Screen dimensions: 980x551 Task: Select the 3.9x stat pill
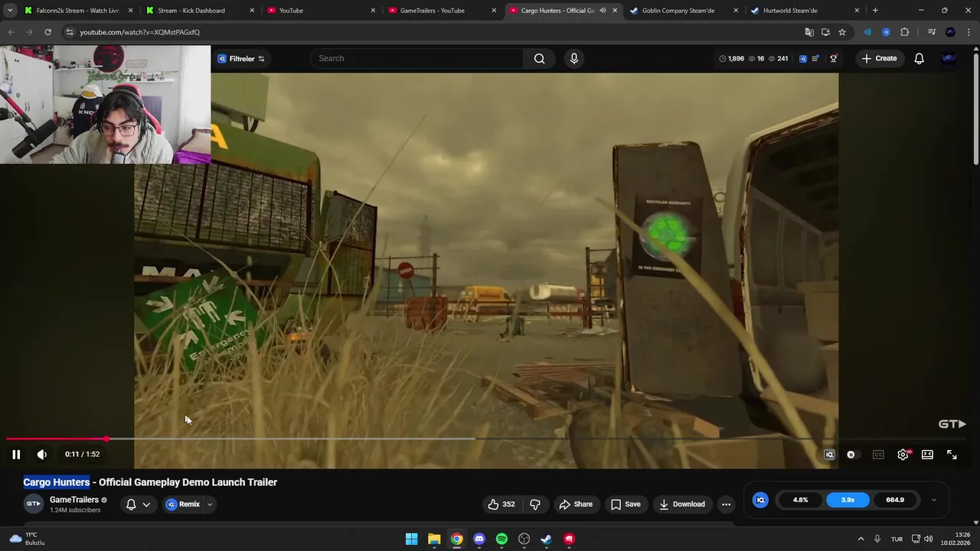point(848,500)
